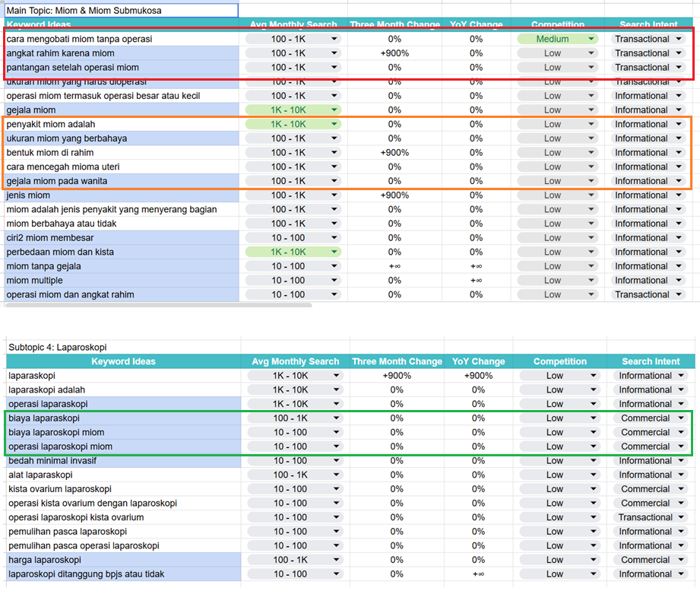Select the Main Topic: Miom & Miom Submukosa cell
Viewport: 700px width, 607px height.
point(122,11)
